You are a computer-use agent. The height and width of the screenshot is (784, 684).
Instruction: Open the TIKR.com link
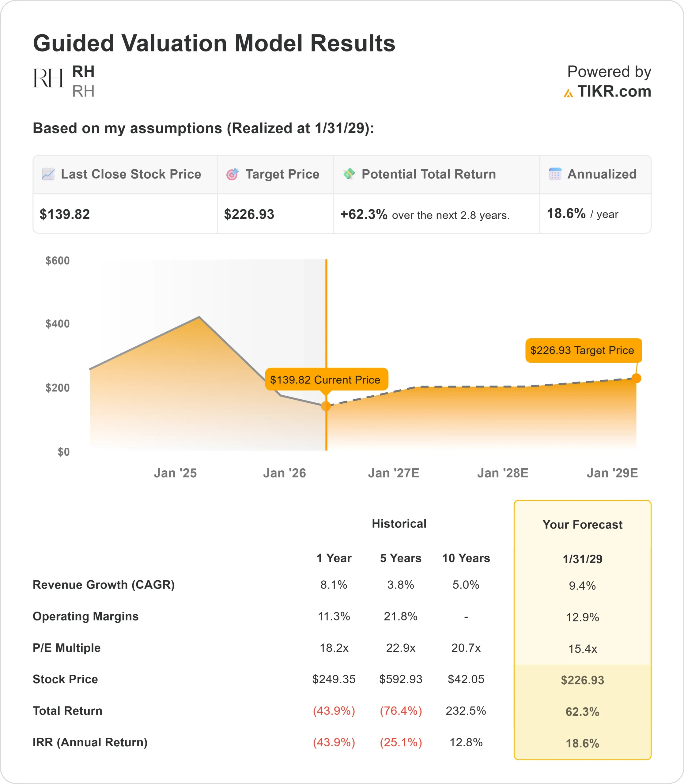coord(614,92)
